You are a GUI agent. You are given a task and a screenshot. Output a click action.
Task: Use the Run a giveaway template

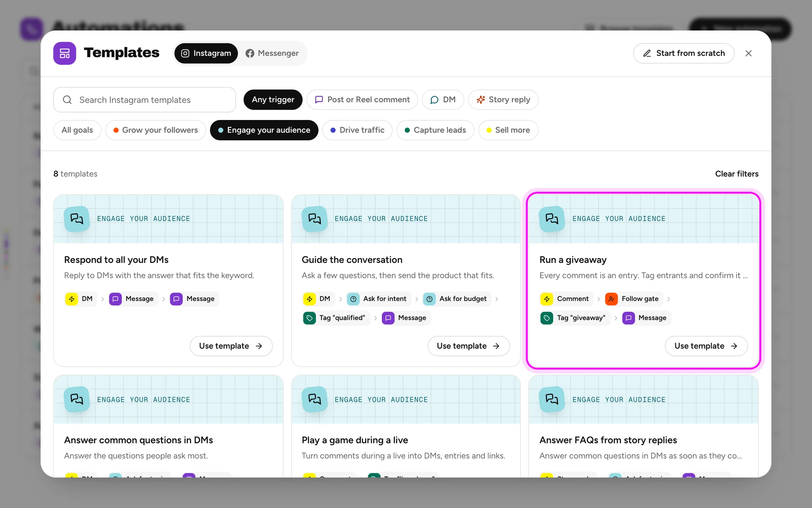706,346
